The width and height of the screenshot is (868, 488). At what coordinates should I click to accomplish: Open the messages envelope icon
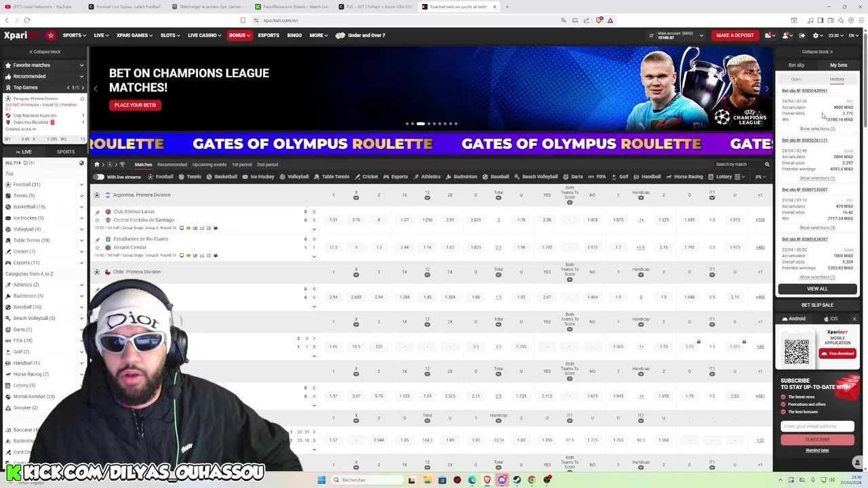[770, 35]
